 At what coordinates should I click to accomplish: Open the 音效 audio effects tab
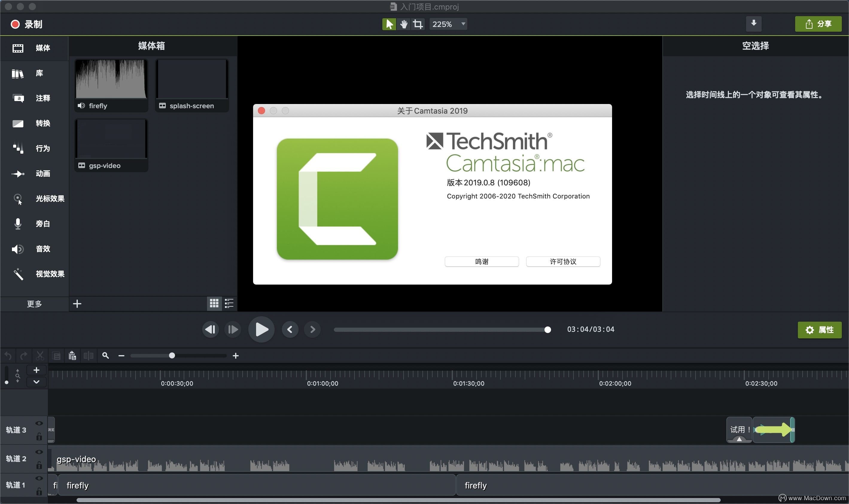click(34, 249)
